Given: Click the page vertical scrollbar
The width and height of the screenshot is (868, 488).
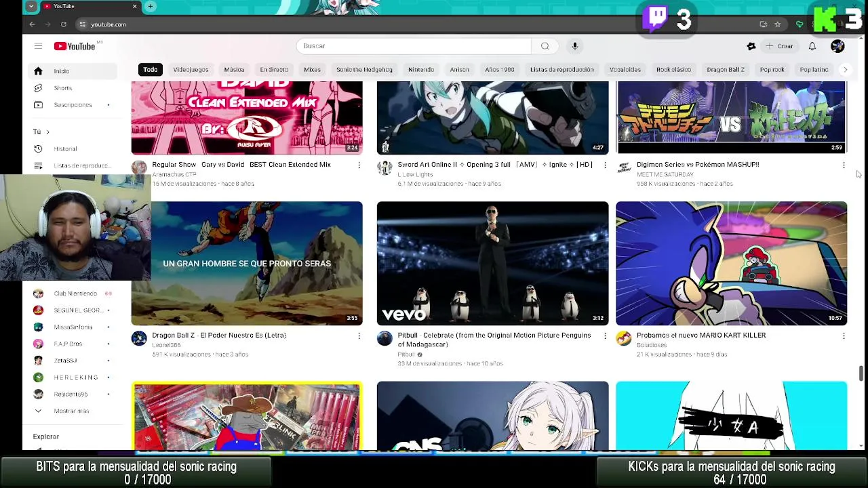Looking at the screenshot, I should point(861,373).
